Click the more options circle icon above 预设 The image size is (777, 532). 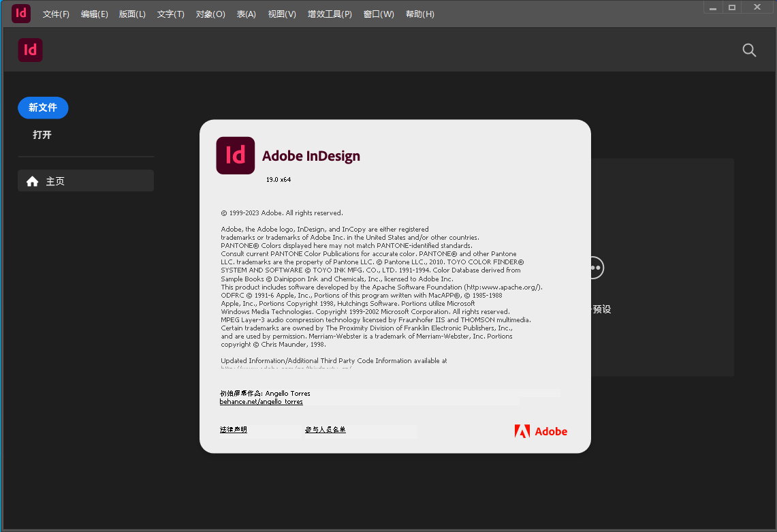pyautogui.click(x=597, y=268)
